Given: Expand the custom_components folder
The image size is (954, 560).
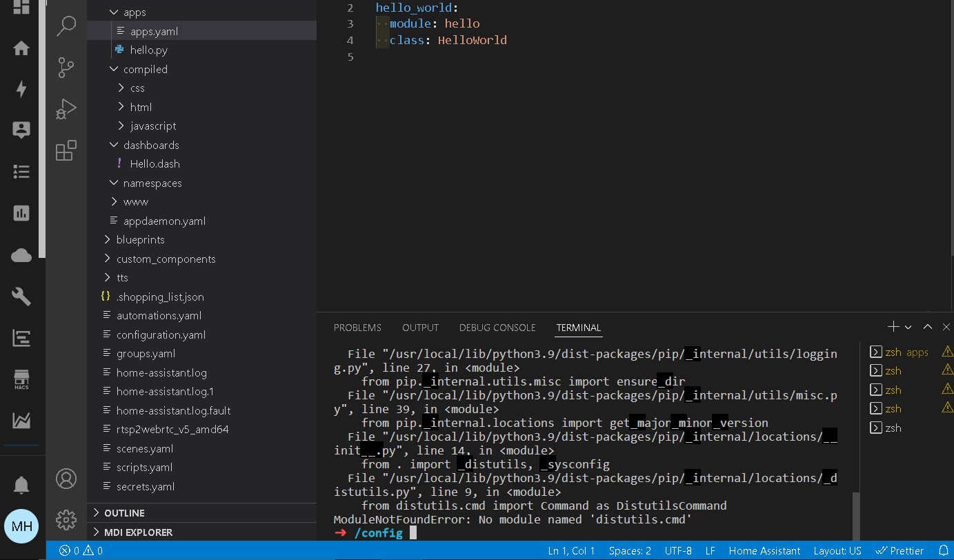Looking at the screenshot, I should (159, 259).
